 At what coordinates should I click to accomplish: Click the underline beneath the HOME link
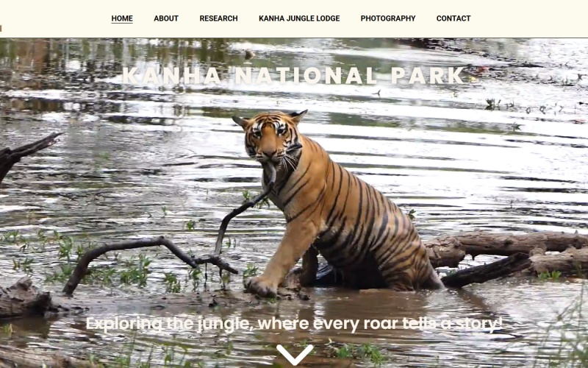(122, 24)
